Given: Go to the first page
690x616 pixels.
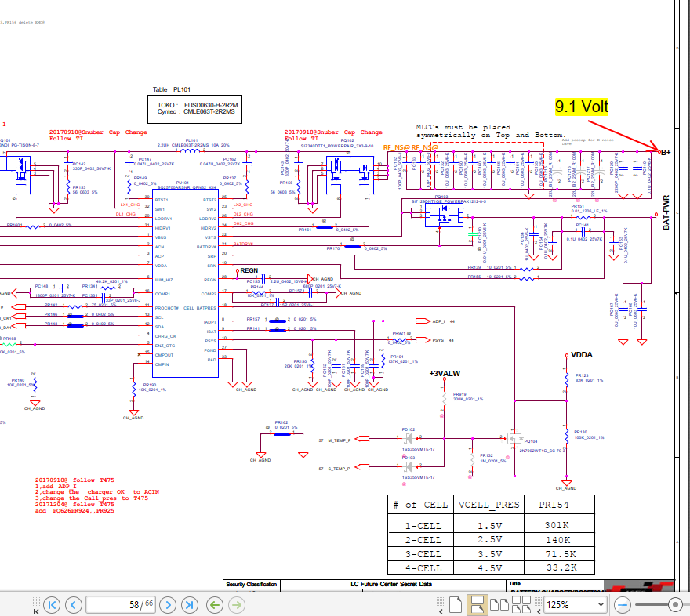Looking at the screenshot, I should tap(52, 605).
